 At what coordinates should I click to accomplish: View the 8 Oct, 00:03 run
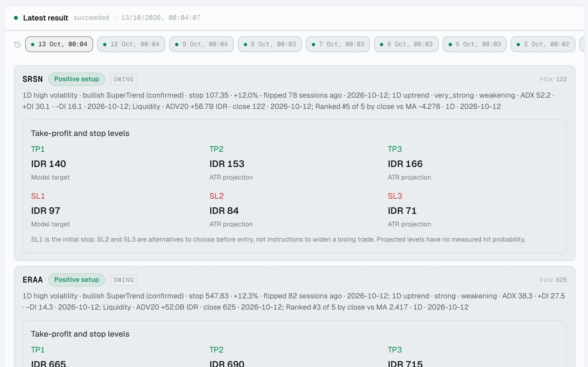click(270, 44)
